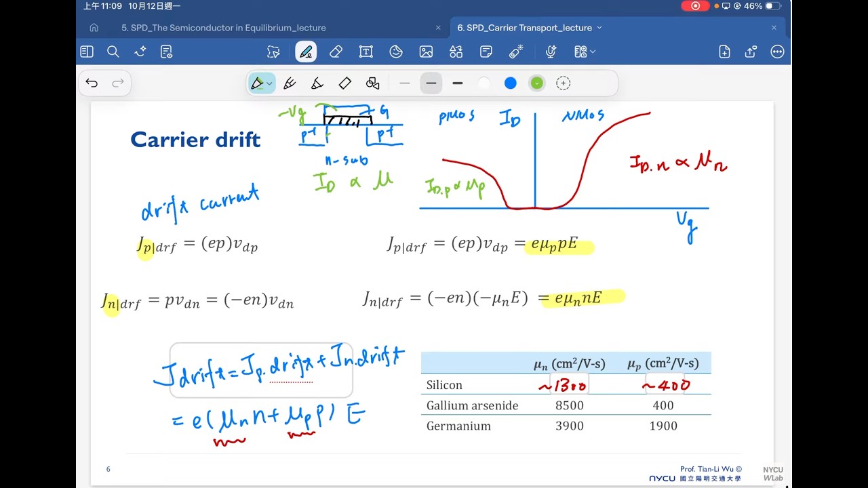Tap the red screen recording indicator

[x=695, y=6]
